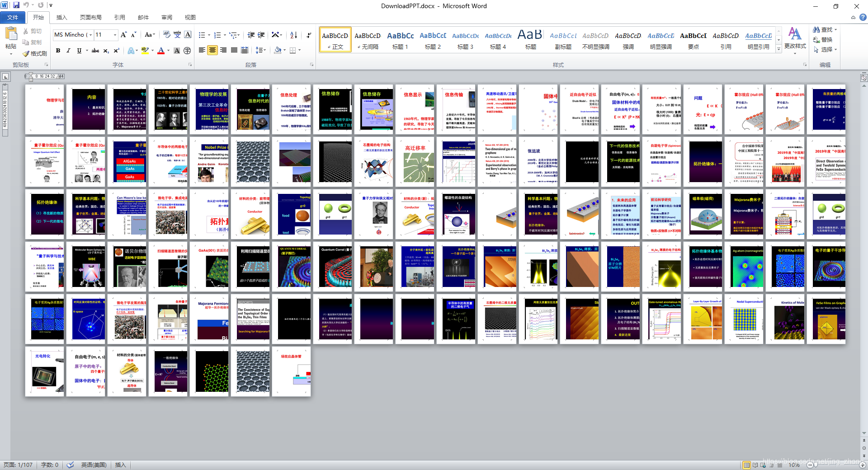Click the Decrease Indent icon
The image size is (868, 470).
tap(251, 35)
